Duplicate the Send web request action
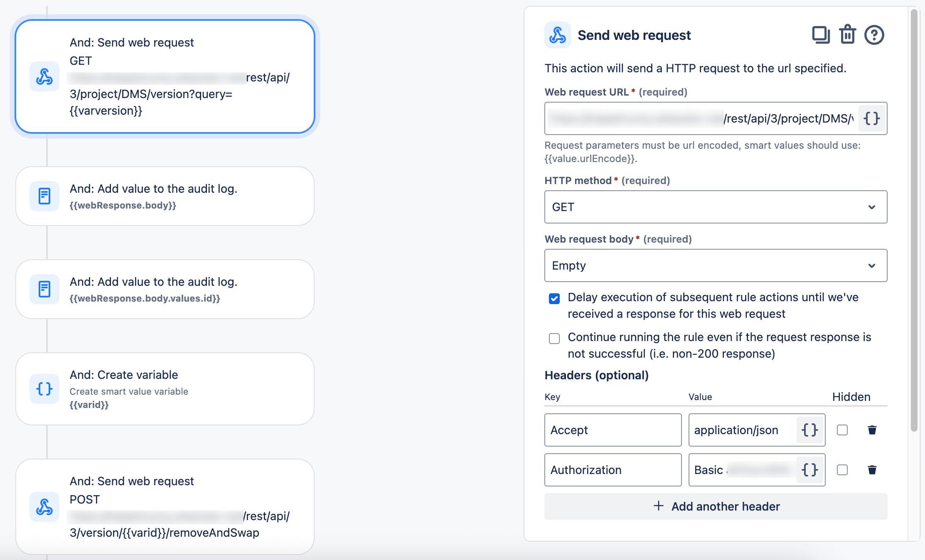925x560 pixels. [x=821, y=35]
